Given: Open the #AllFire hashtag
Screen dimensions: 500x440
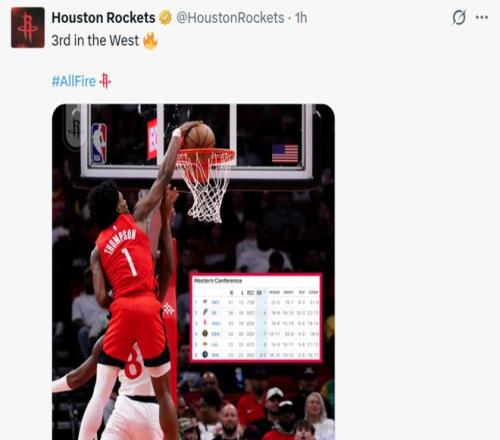Looking at the screenshot, I should 74,81.
